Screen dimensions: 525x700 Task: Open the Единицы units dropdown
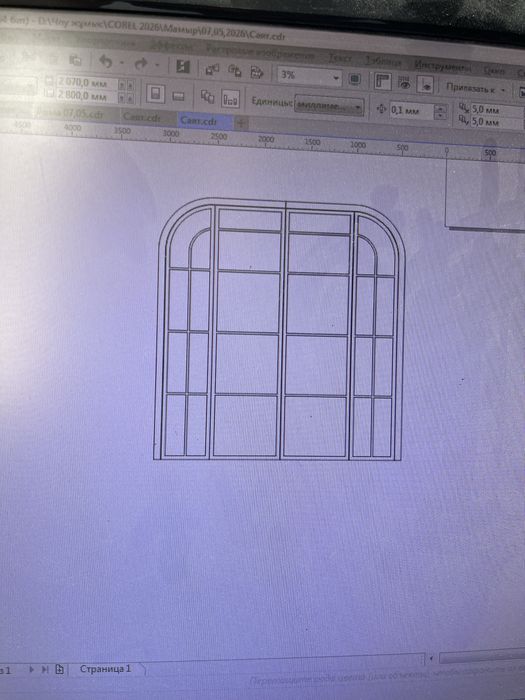(329, 106)
